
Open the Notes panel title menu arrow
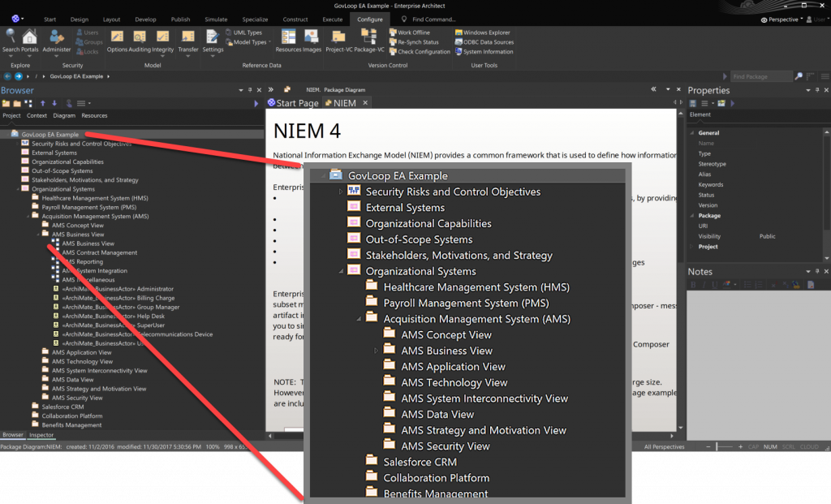coord(808,271)
